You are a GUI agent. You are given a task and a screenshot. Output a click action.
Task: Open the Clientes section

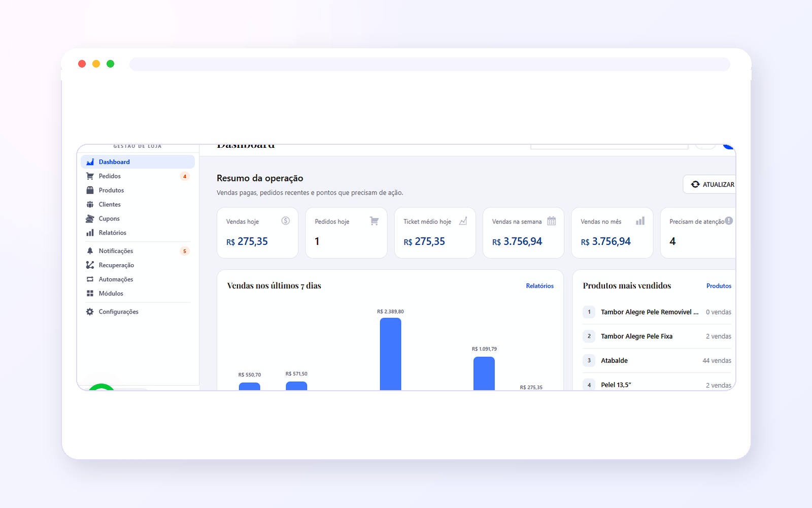pyautogui.click(x=138, y=204)
